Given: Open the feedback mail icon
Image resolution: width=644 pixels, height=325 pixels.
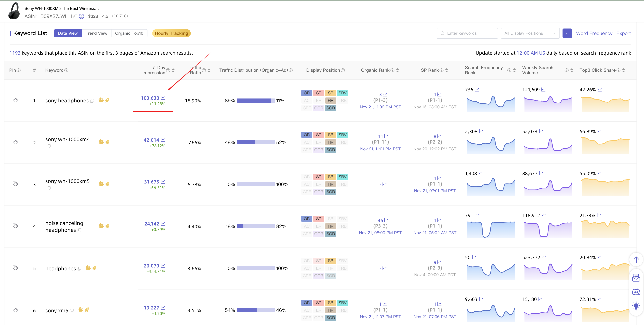Looking at the screenshot, I should click(636, 277).
